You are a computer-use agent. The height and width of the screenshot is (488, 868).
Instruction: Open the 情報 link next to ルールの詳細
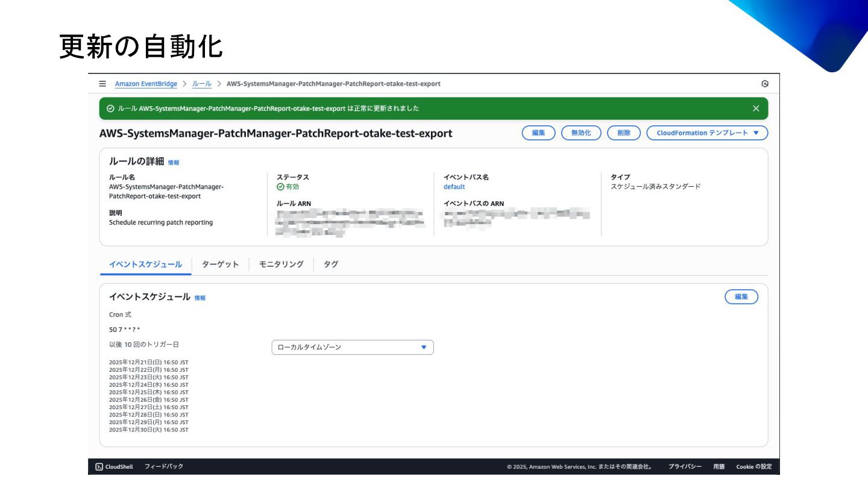coord(174,163)
